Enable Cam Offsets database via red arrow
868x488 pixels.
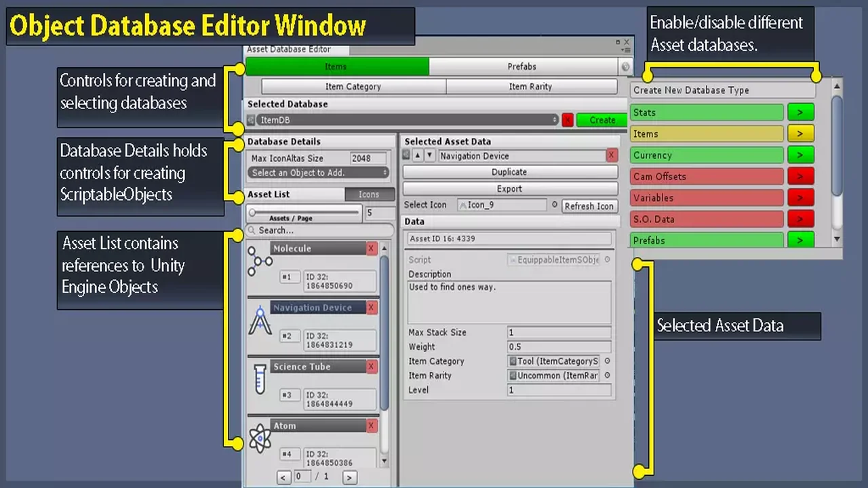point(800,177)
